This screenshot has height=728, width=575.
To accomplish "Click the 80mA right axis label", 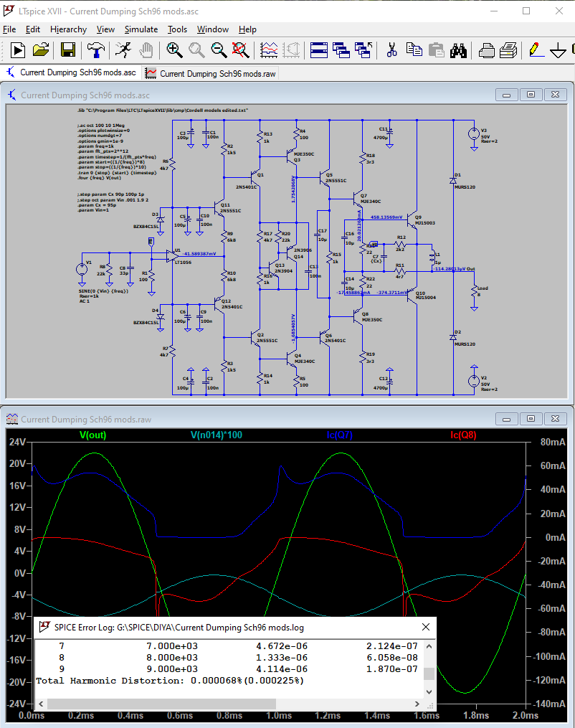I will pyautogui.click(x=553, y=442).
